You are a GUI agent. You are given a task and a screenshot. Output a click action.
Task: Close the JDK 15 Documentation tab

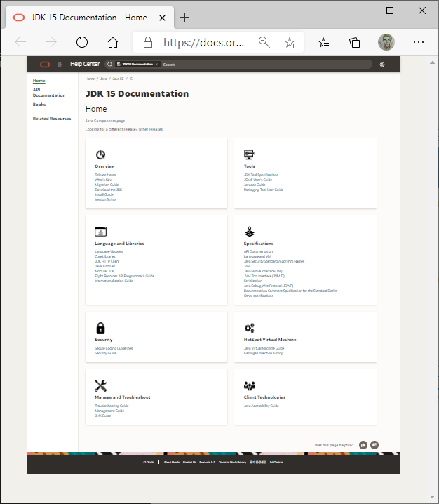(x=163, y=18)
